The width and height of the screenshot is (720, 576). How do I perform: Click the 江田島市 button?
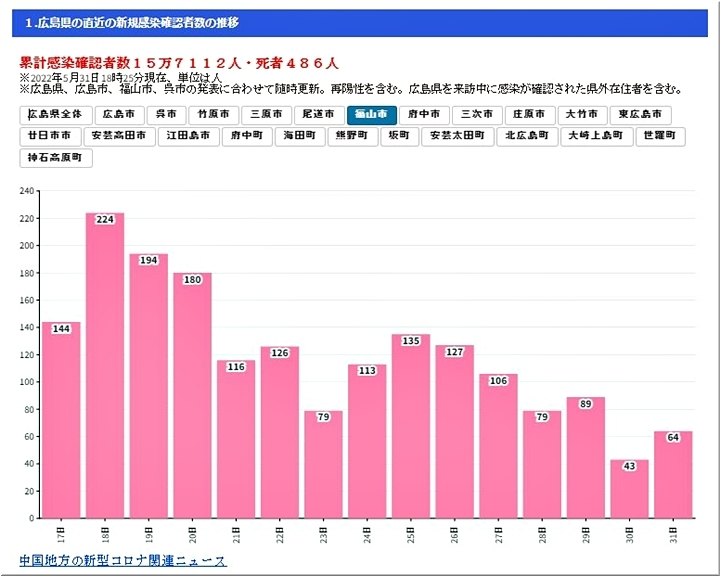tap(190, 136)
